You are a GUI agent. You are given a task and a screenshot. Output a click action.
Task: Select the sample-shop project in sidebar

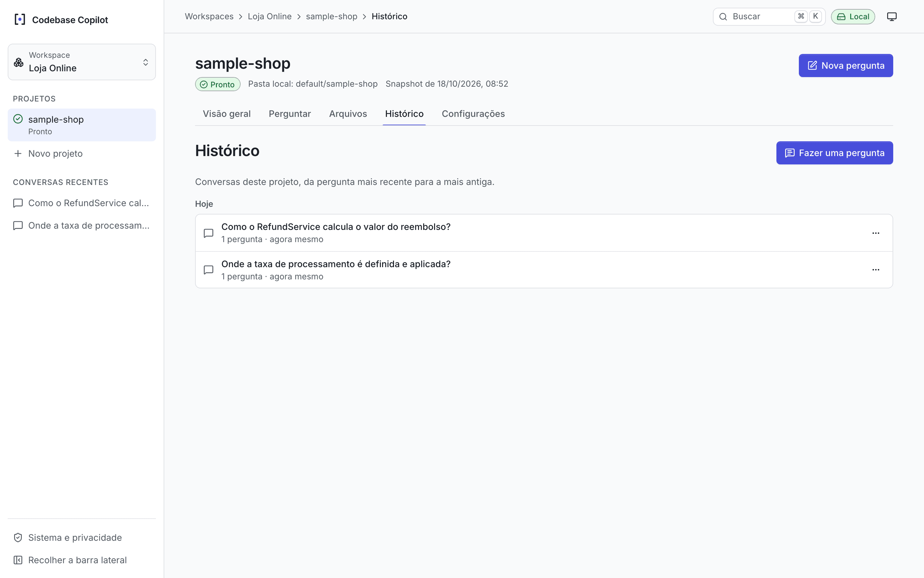pos(82,125)
